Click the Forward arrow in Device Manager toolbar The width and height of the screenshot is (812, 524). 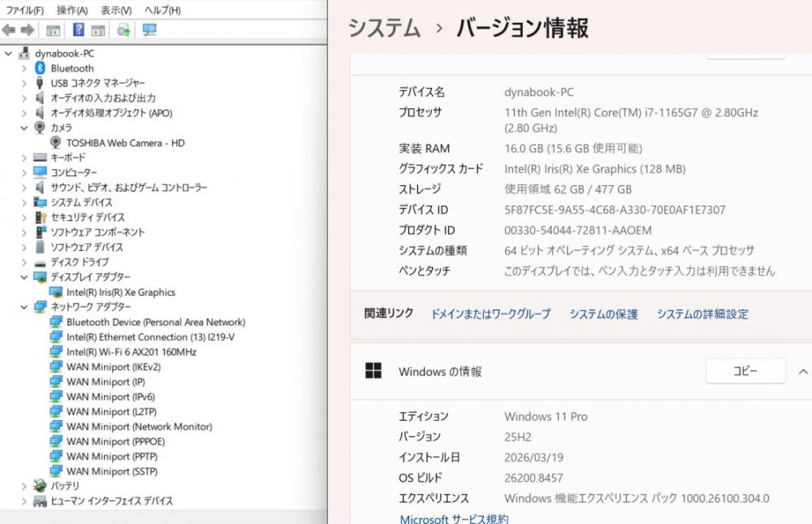[28, 30]
